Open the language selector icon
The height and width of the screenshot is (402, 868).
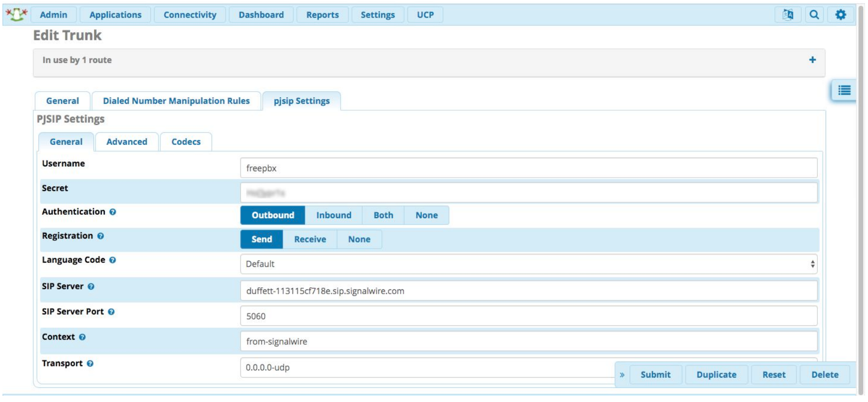pyautogui.click(x=788, y=15)
